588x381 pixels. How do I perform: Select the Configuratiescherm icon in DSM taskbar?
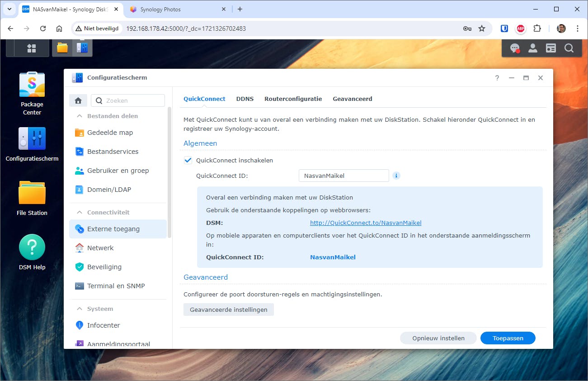pos(82,48)
